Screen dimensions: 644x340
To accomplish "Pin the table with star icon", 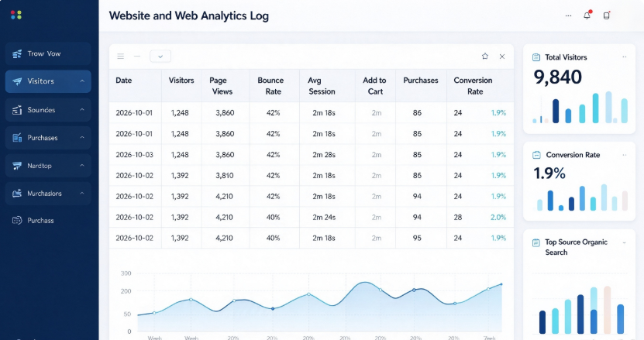I will [x=485, y=57].
